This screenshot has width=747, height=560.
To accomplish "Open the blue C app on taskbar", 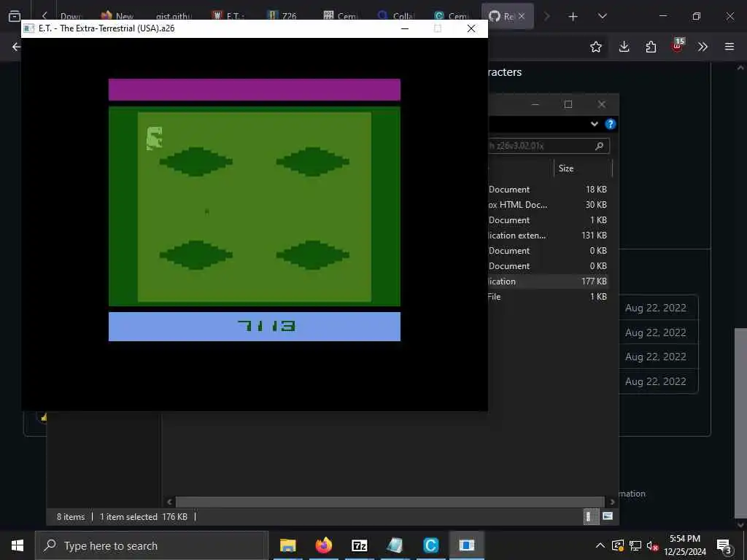I will point(430,545).
